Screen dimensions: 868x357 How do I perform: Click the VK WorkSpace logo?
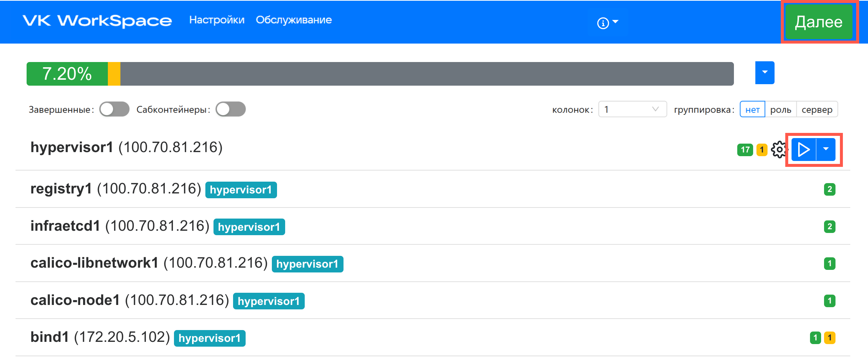pyautogui.click(x=97, y=21)
